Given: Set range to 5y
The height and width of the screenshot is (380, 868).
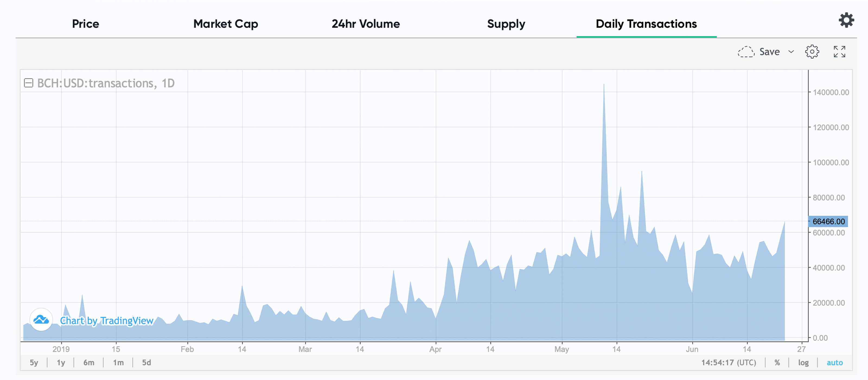Looking at the screenshot, I should click(34, 362).
